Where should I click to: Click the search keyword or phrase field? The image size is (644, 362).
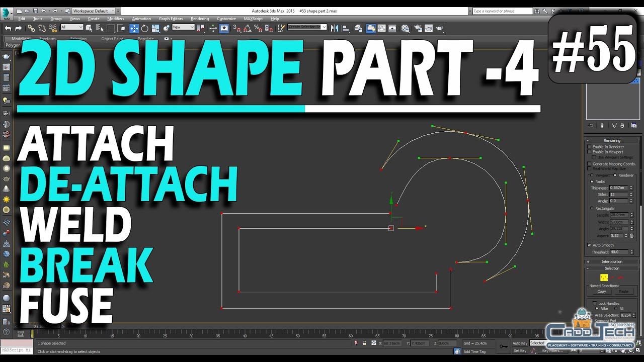[x=502, y=11]
